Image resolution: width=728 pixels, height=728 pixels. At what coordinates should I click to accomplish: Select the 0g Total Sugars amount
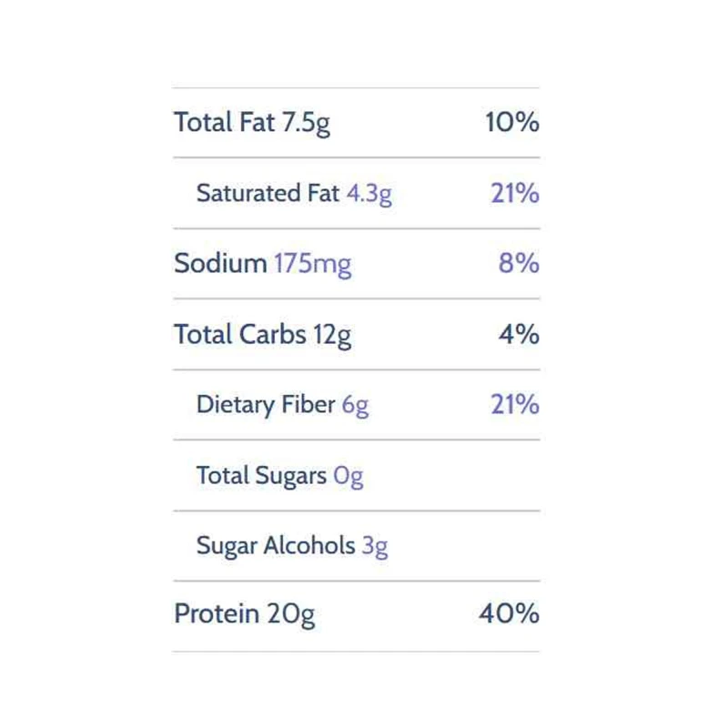coord(349,475)
